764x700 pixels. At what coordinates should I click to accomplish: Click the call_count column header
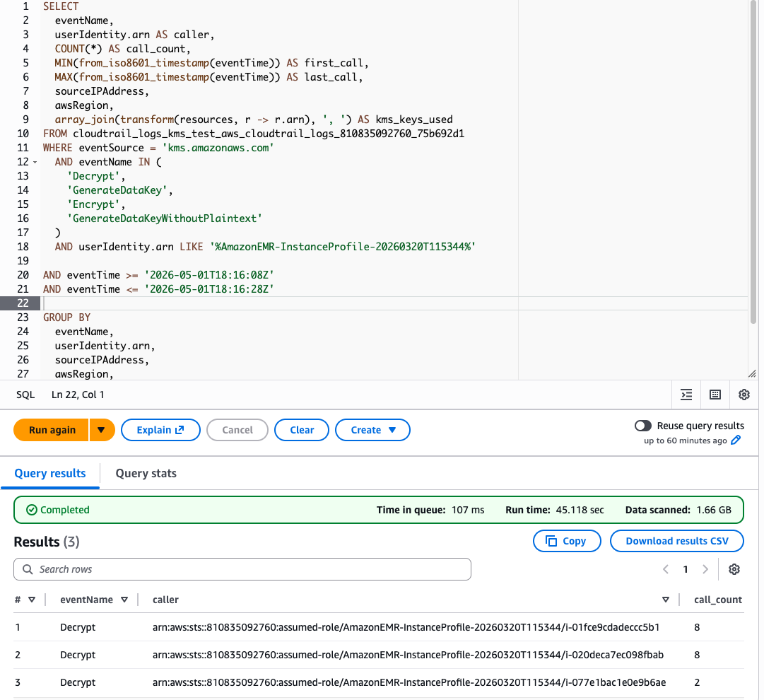point(718,600)
